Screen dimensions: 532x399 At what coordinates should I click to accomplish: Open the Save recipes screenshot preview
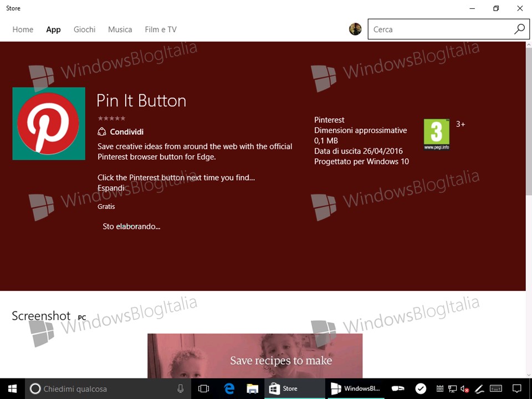click(x=255, y=356)
